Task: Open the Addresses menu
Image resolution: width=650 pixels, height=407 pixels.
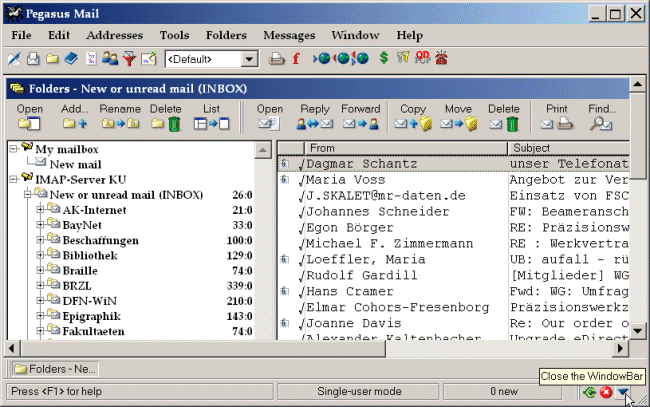Action: tap(114, 35)
